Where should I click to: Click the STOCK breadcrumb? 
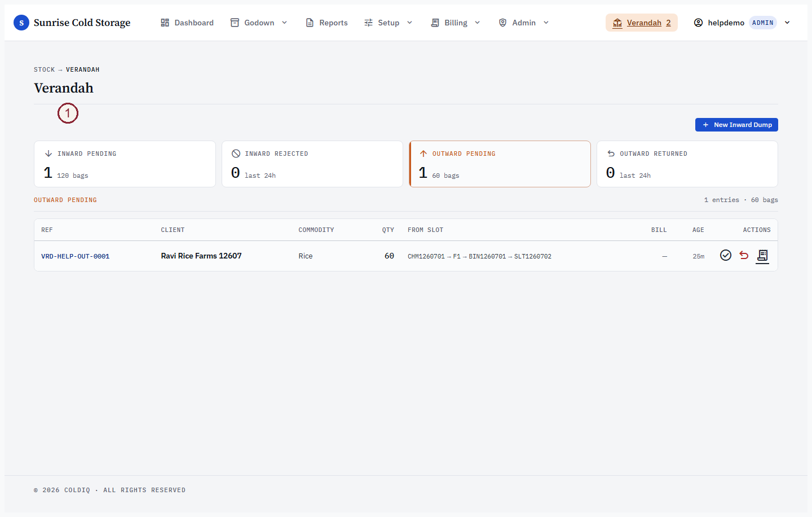[44, 69]
